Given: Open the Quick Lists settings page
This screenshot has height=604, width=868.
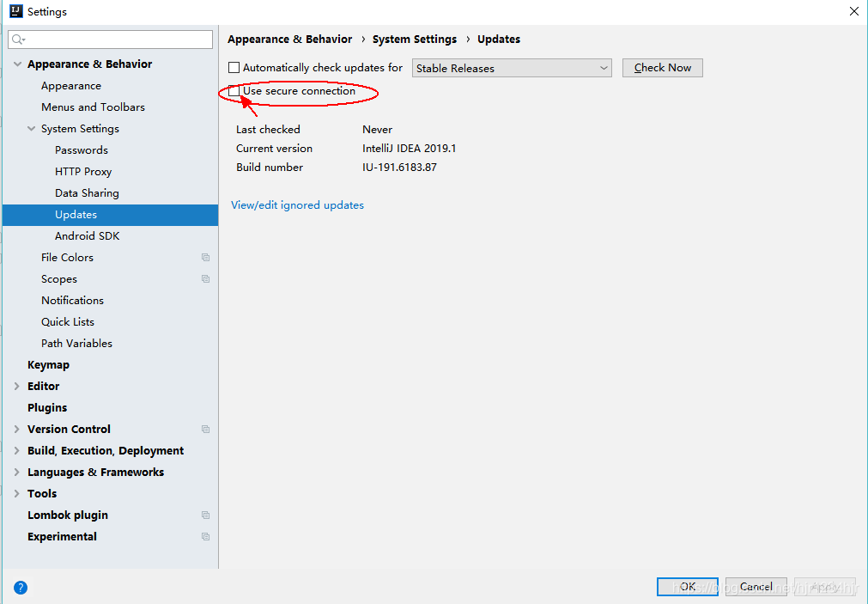Looking at the screenshot, I should tap(68, 322).
